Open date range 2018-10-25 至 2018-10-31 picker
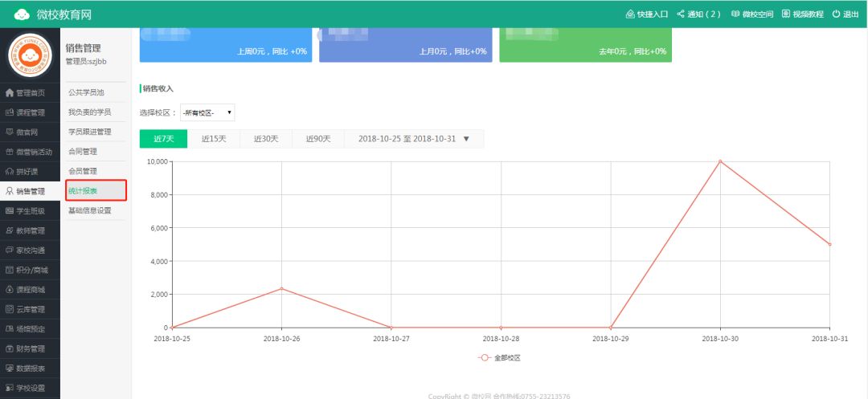This screenshot has height=399, width=868. point(414,139)
